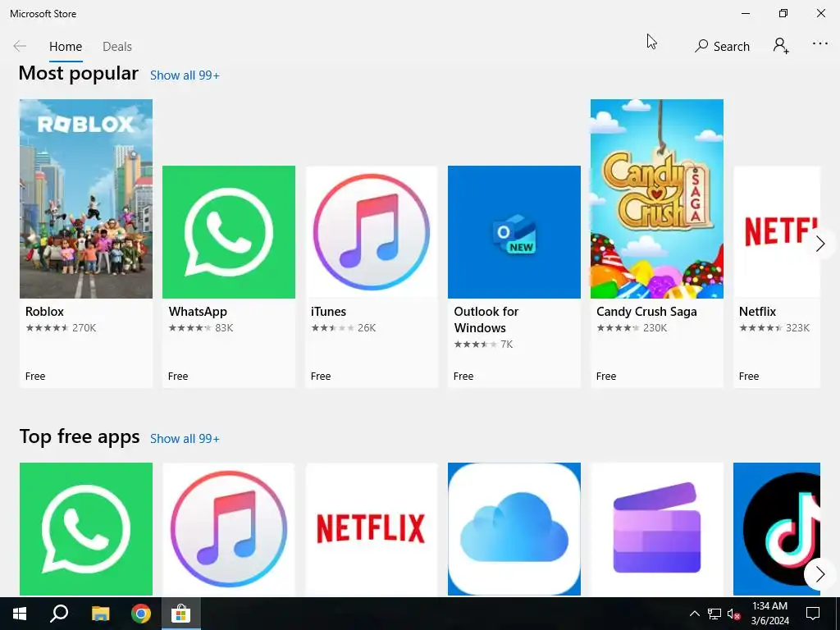Show hidden system tray icons
Viewport: 840px width, 630px height.
click(694, 614)
